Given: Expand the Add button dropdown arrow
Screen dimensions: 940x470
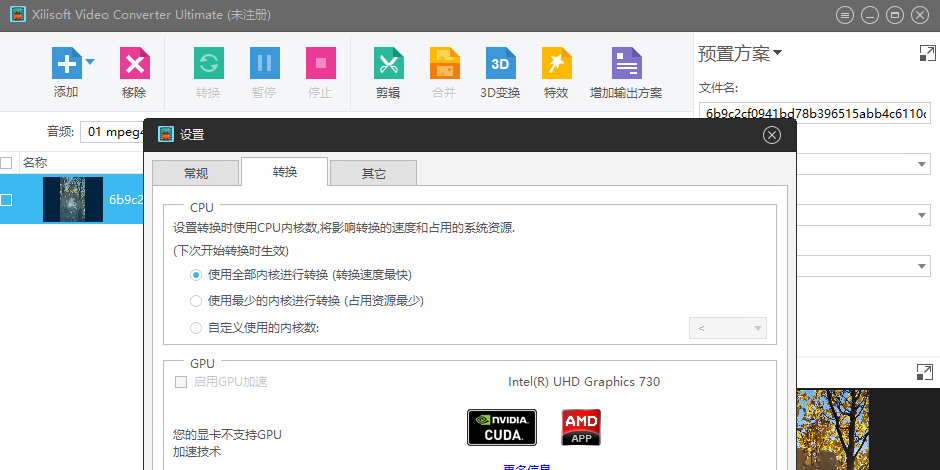Looking at the screenshot, I should click(90, 62).
